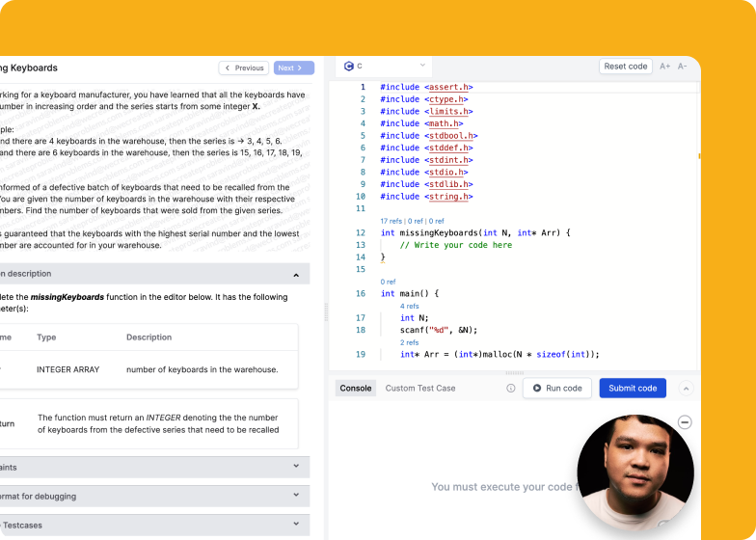Click the Submit code button

tap(633, 389)
